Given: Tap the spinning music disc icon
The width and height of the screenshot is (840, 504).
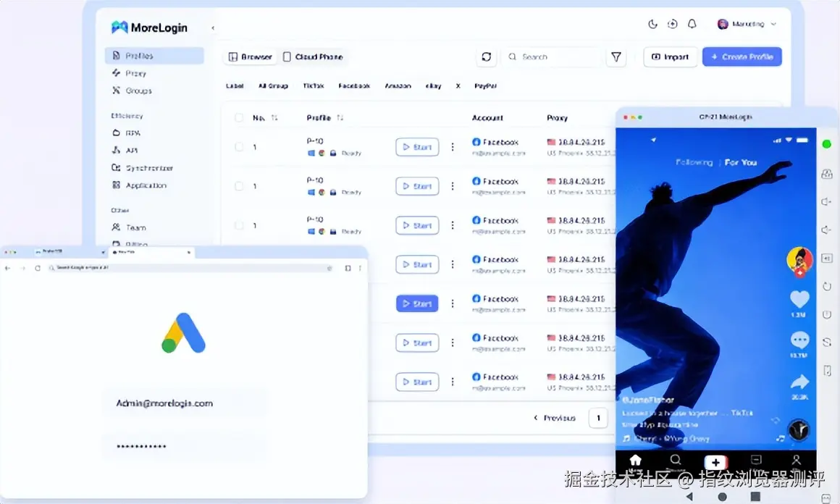Looking at the screenshot, I should point(799,430).
